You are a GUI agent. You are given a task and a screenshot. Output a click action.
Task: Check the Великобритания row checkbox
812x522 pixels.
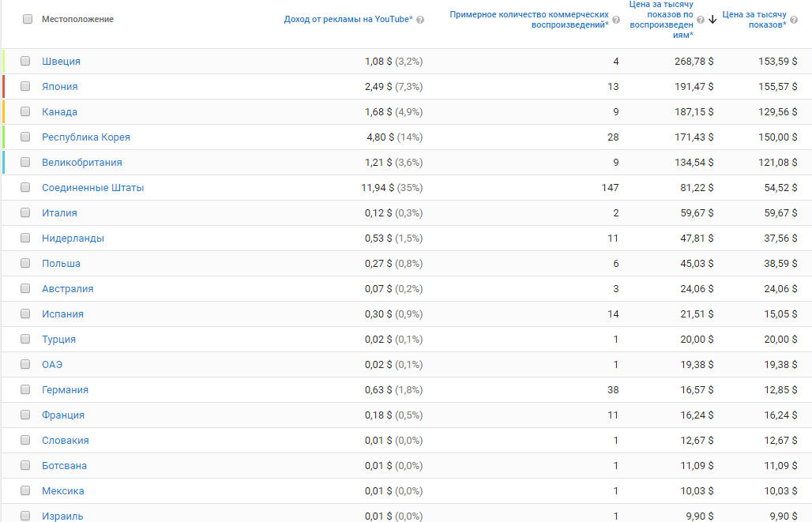click(x=25, y=162)
